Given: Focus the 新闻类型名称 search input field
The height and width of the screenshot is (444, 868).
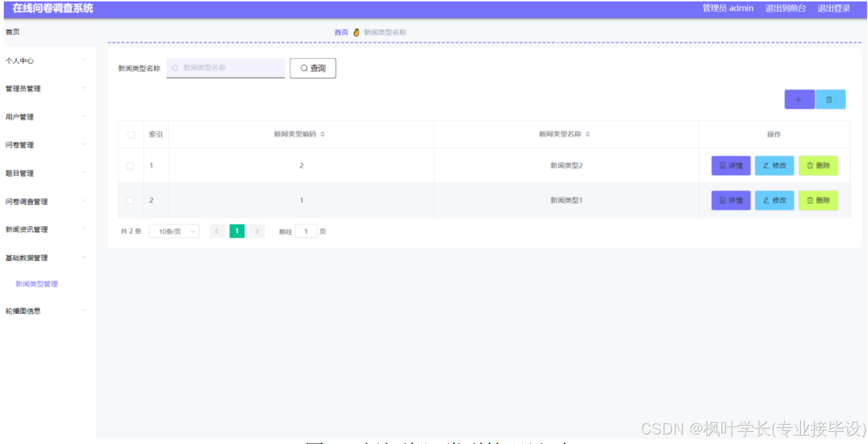Looking at the screenshot, I should click(225, 68).
